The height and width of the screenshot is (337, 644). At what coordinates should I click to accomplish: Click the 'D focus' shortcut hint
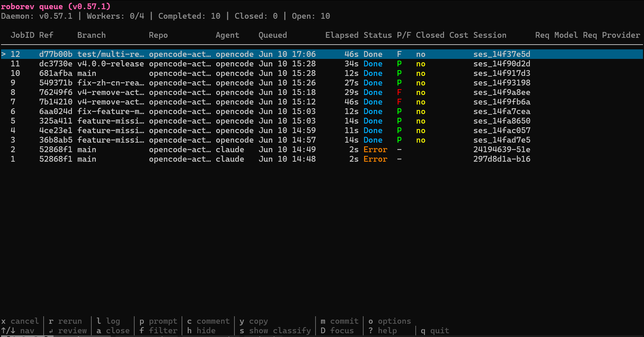pyautogui.click(x=337, y=331)
